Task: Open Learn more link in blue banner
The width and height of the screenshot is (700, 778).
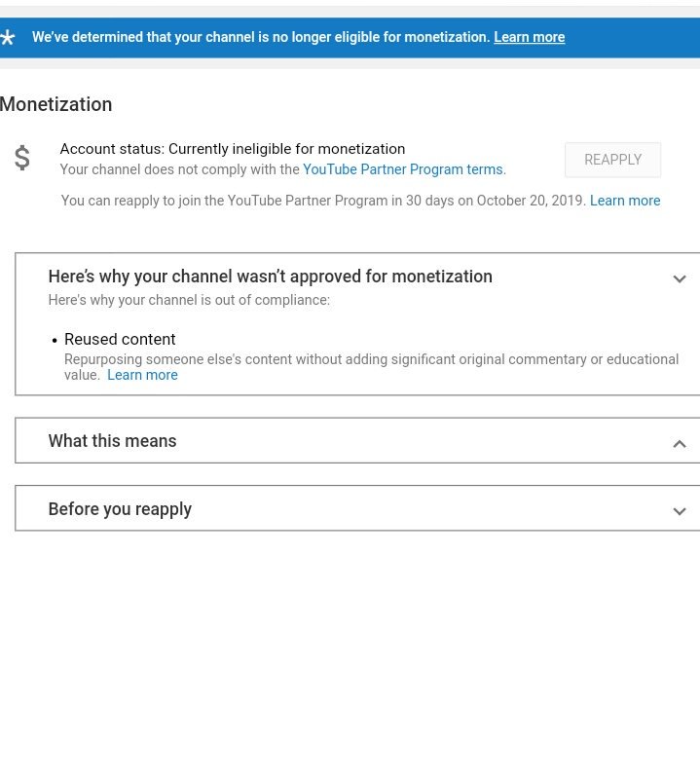Action: 529,37
